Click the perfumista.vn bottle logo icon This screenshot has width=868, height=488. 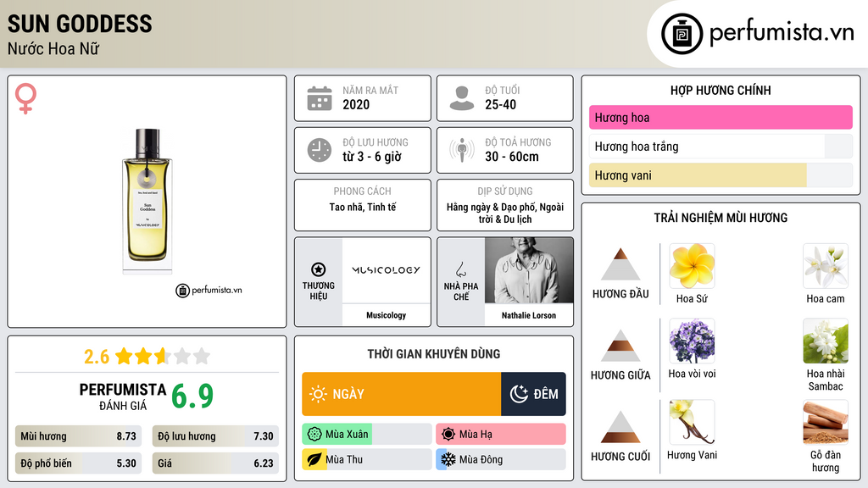682,34
